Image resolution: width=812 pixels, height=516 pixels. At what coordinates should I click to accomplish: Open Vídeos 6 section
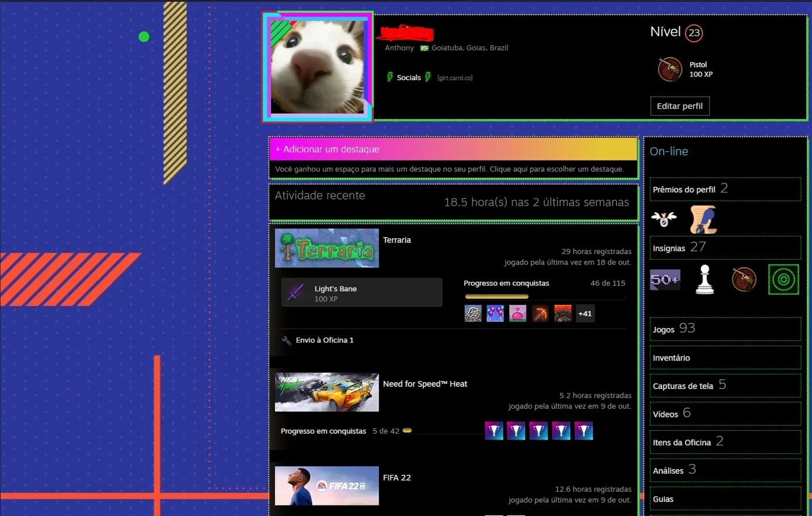[x=726, y=414]
